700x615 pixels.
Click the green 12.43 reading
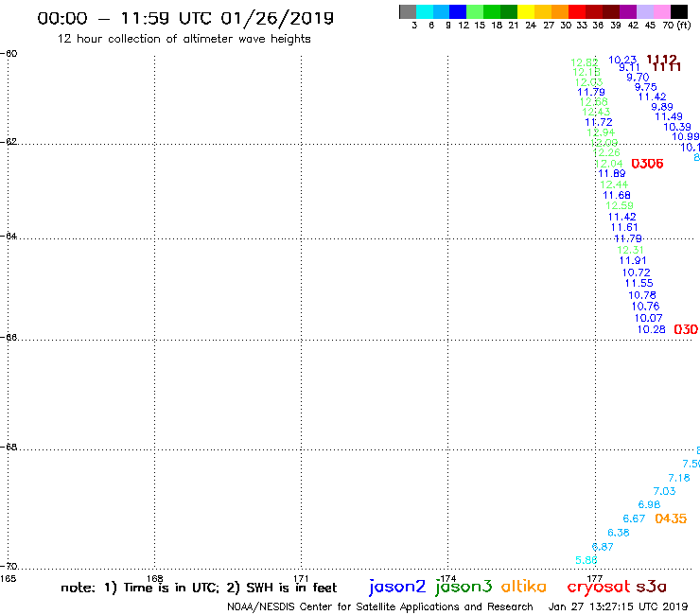(x=596, y=112)
